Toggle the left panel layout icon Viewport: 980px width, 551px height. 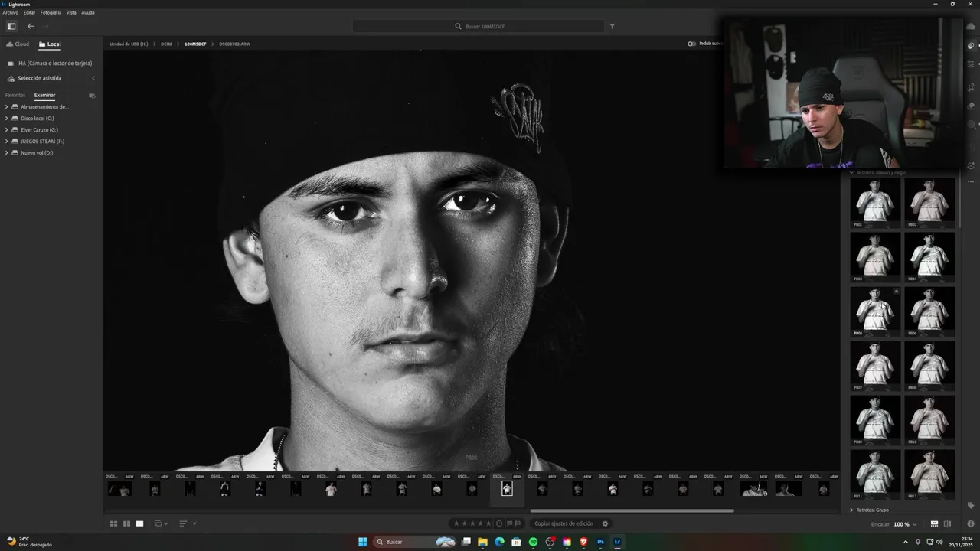point(11,26)
